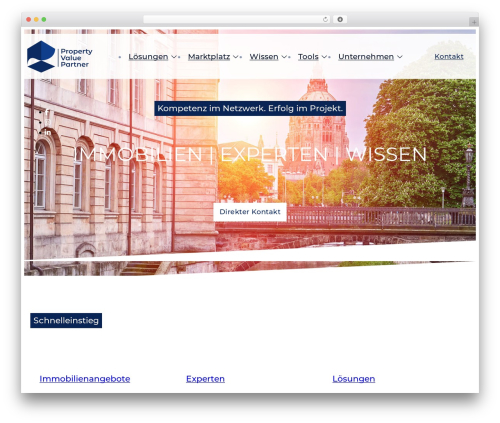Open the Experten link
500x423 pixels.
click(205, 379)
